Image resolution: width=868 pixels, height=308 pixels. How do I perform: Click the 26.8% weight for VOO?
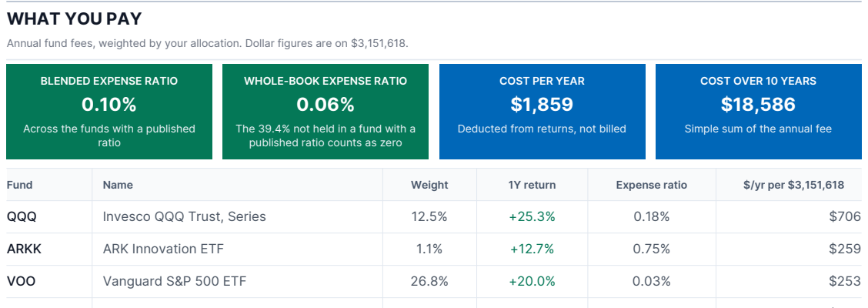(429, 281)
